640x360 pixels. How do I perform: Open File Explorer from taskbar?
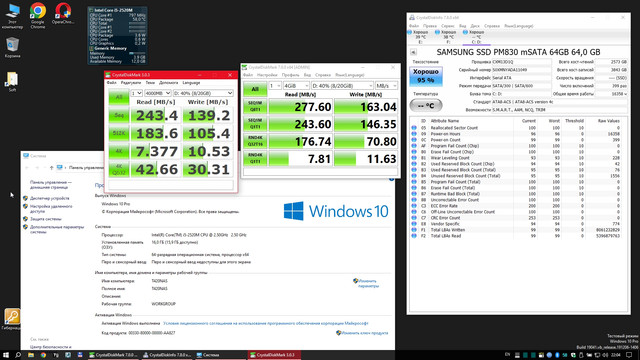tap(31, 355)
